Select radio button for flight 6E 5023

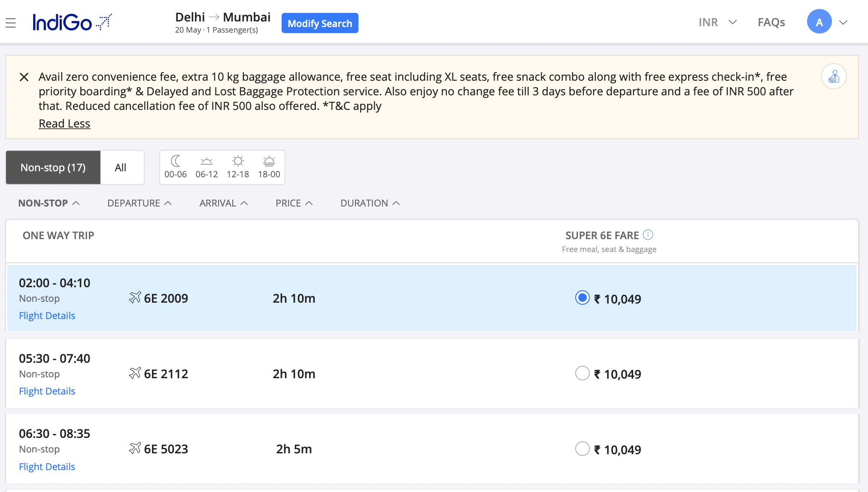(x=581, y=449)
